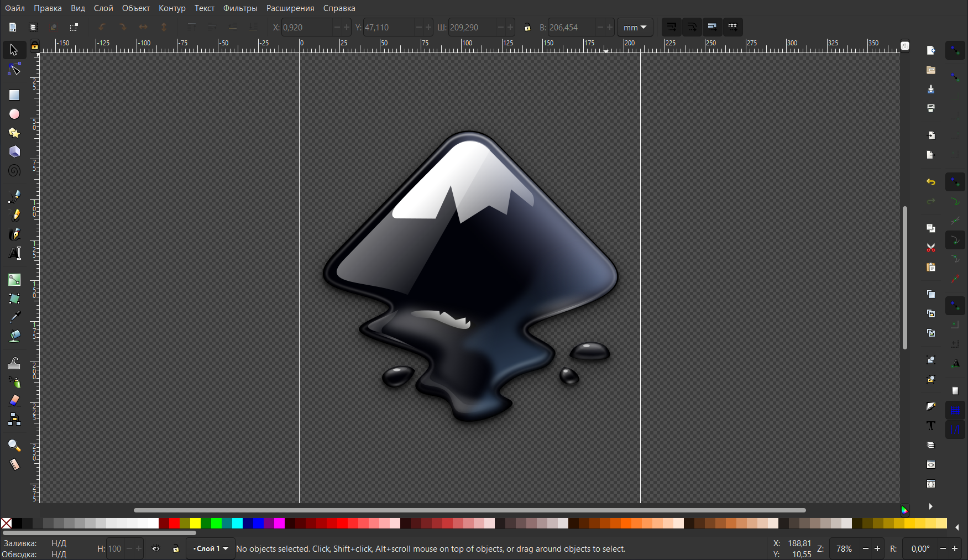
Task: Toggle snapping master button
Action: pyautogui.click(x=955, y=50)
